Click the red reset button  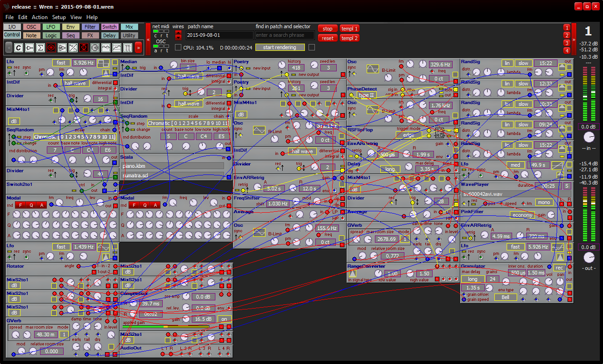click(328, 38)
